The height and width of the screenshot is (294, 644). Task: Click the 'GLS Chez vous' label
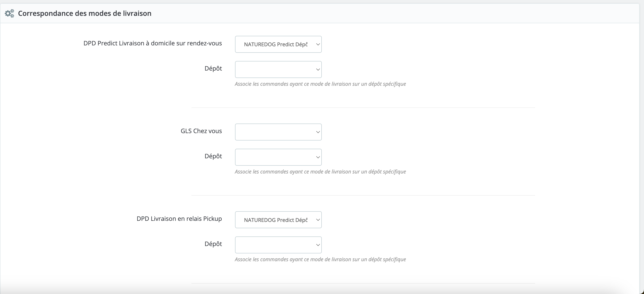[x=201, y=131]
